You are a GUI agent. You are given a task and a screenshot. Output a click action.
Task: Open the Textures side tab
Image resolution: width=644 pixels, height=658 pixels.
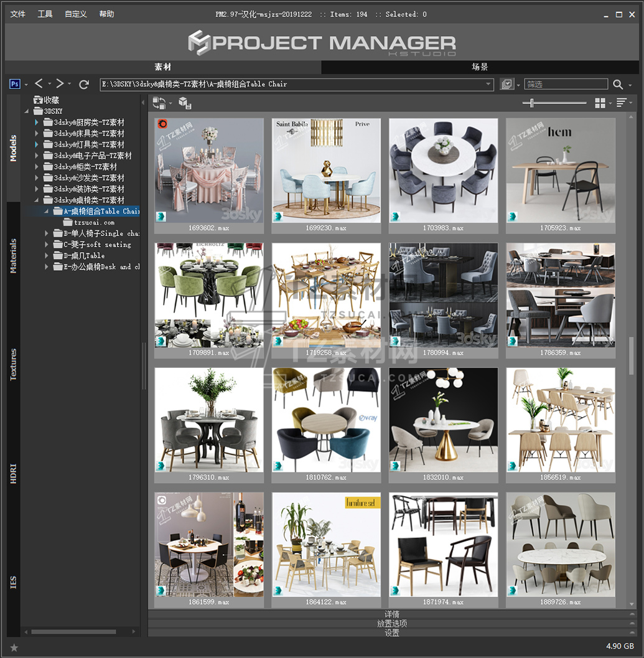tap(14, 365)
